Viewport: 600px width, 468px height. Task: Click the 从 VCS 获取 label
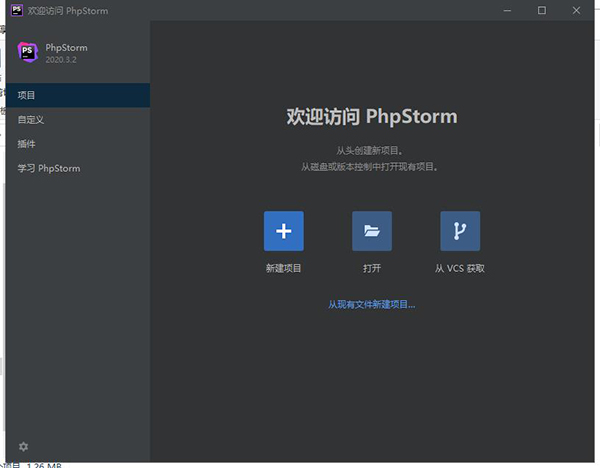pyautogui.click(x=460, y=268)
